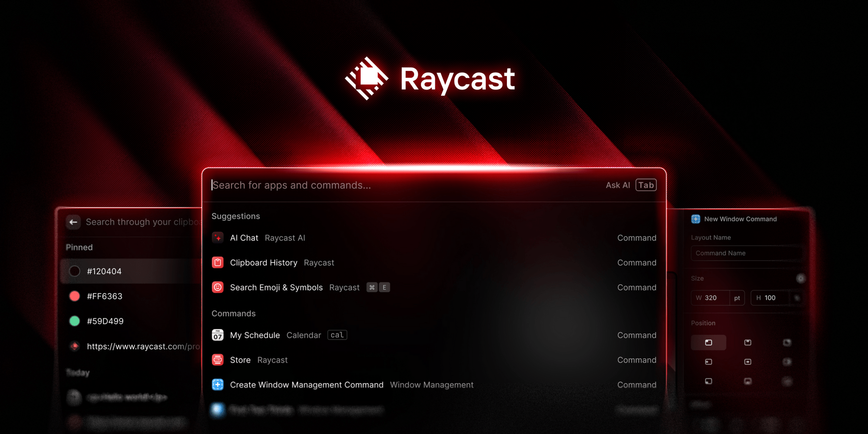
Task: Open Create Window Management Command
Action: (434, 385)
